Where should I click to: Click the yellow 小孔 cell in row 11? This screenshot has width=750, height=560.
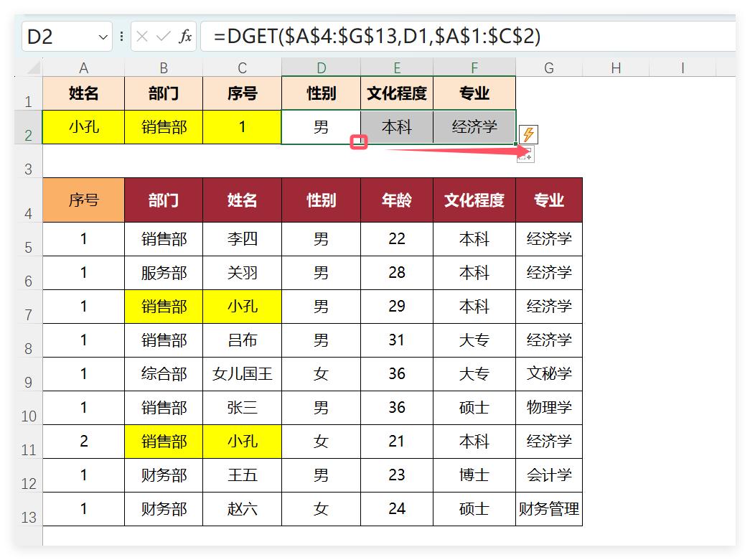tap(242, 442)
